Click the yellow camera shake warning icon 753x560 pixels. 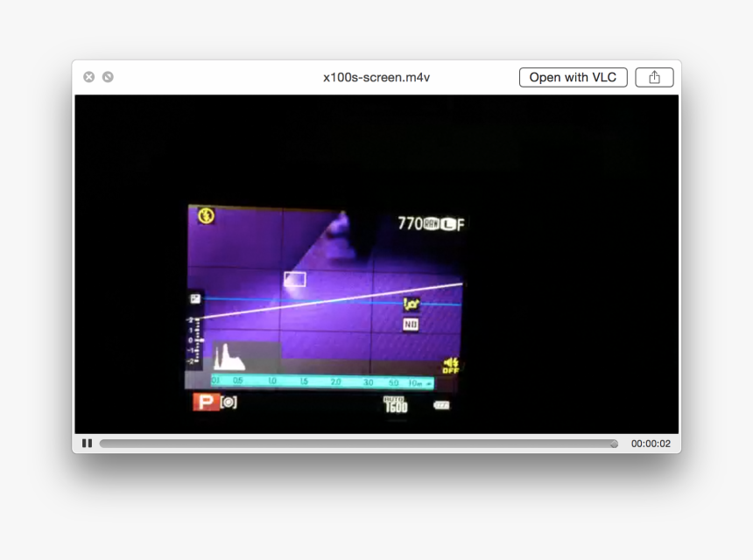coord(411,304)
